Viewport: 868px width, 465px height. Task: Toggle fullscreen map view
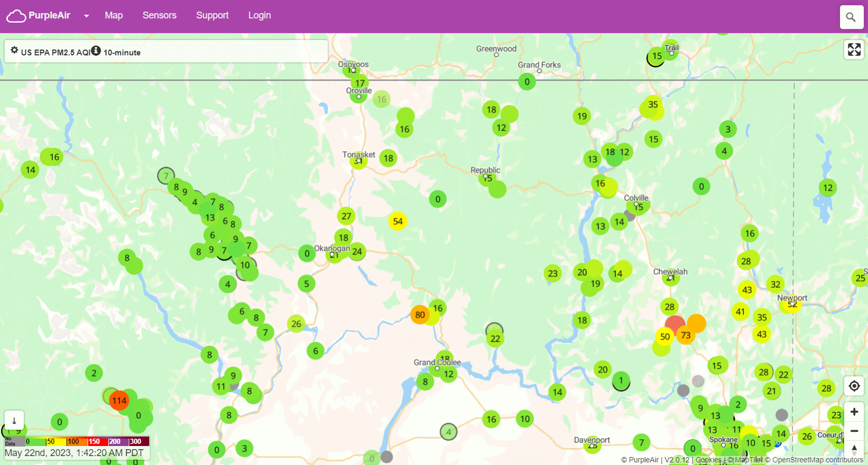(854, 50)
